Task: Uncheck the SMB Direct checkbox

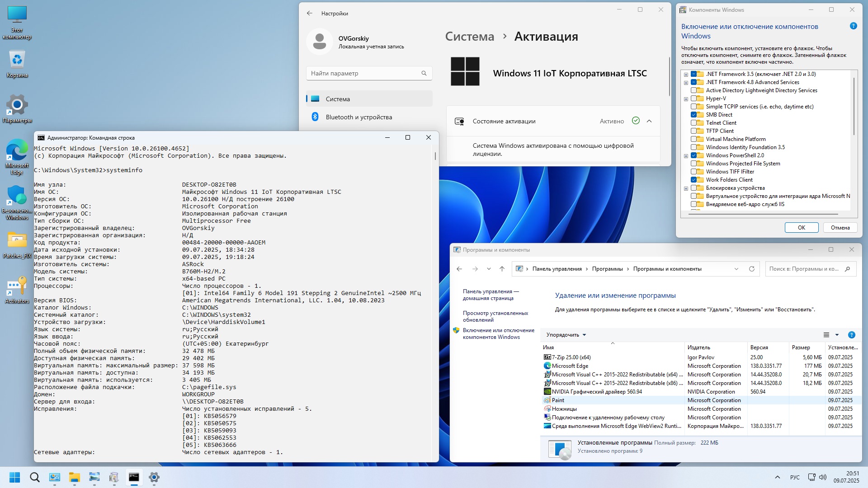Action: [693, 115]
